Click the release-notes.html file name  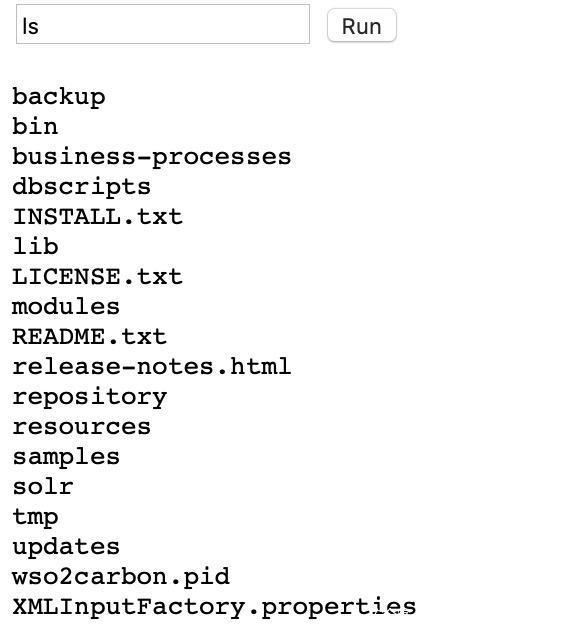[152, 366]
